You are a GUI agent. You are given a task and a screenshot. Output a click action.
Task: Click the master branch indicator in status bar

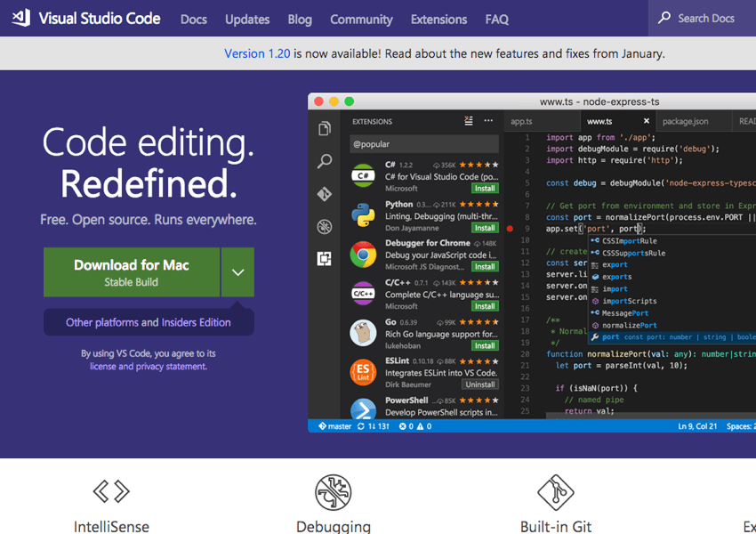pos(334,426)
